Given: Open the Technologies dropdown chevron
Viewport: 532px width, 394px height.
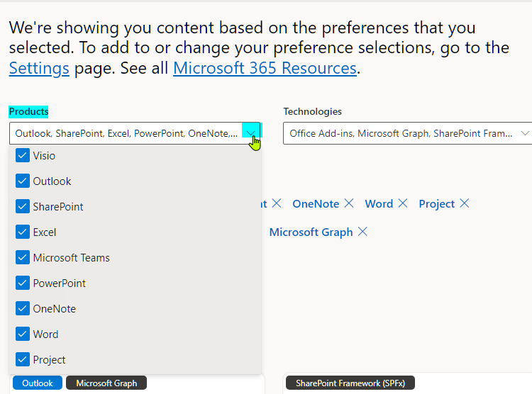Looking at the screenshot, I should click(x=525, y=133).
